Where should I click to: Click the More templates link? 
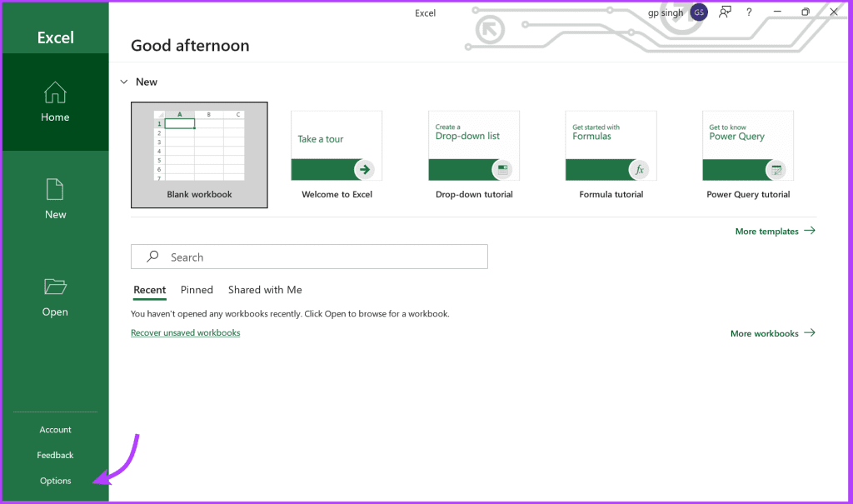point(766,232)
